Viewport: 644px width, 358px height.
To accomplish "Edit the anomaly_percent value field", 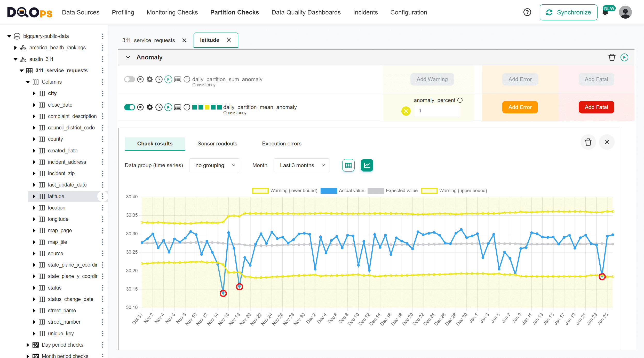I will pyautogui.click(x=436, y=111).
